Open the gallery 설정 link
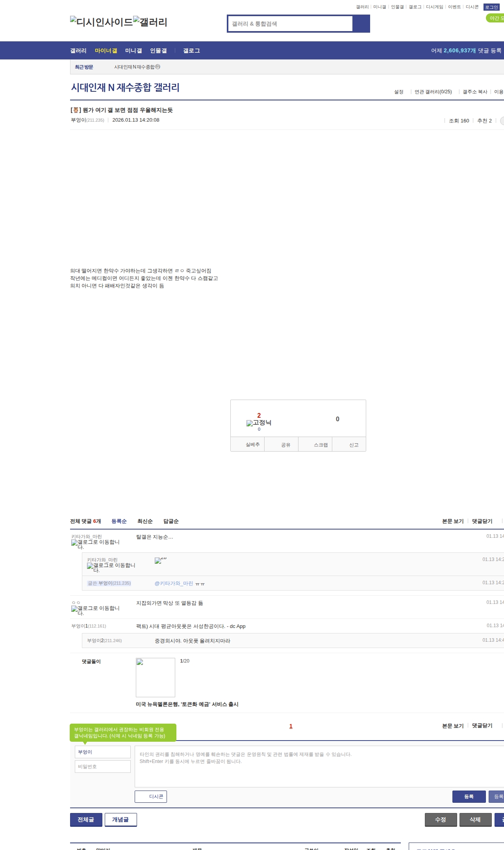Screen dimensions: 504x850 click(399, 92)
